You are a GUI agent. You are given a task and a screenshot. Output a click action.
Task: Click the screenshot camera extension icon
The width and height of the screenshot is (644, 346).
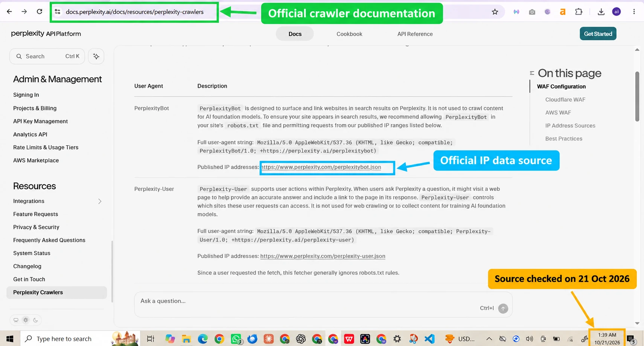tap(532, 12)
